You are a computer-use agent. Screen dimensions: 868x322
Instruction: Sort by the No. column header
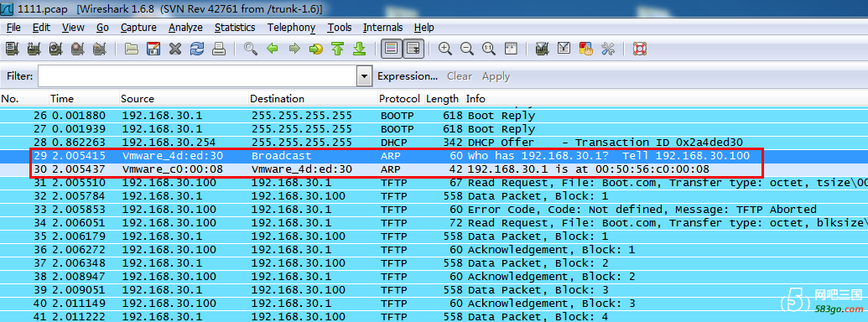tap(24, 99)
